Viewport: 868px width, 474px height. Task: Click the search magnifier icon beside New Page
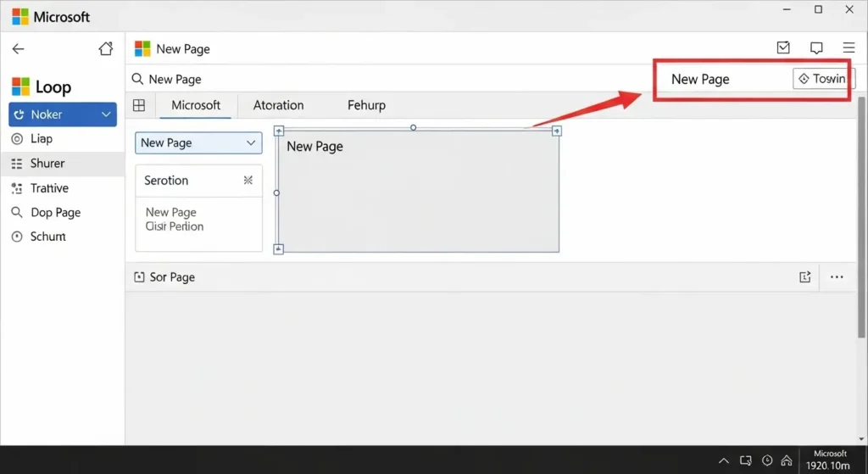pyautogui.click(x=137, y=79)
